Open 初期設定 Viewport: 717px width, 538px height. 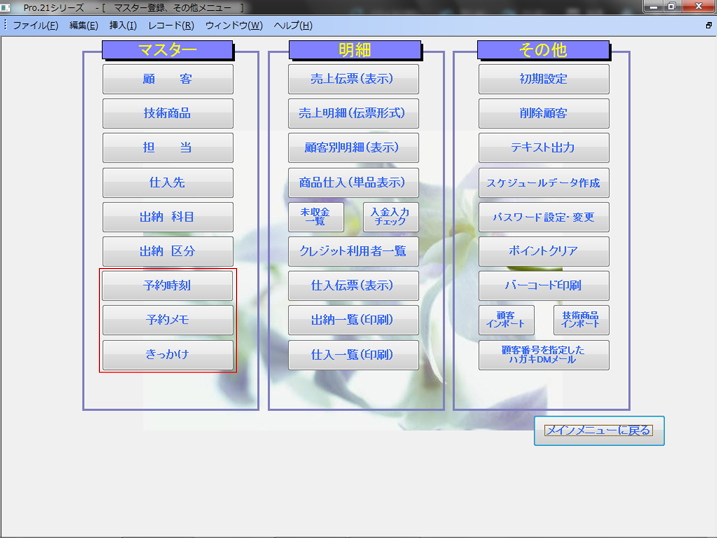pyautogui.click(x=544, y=79)
